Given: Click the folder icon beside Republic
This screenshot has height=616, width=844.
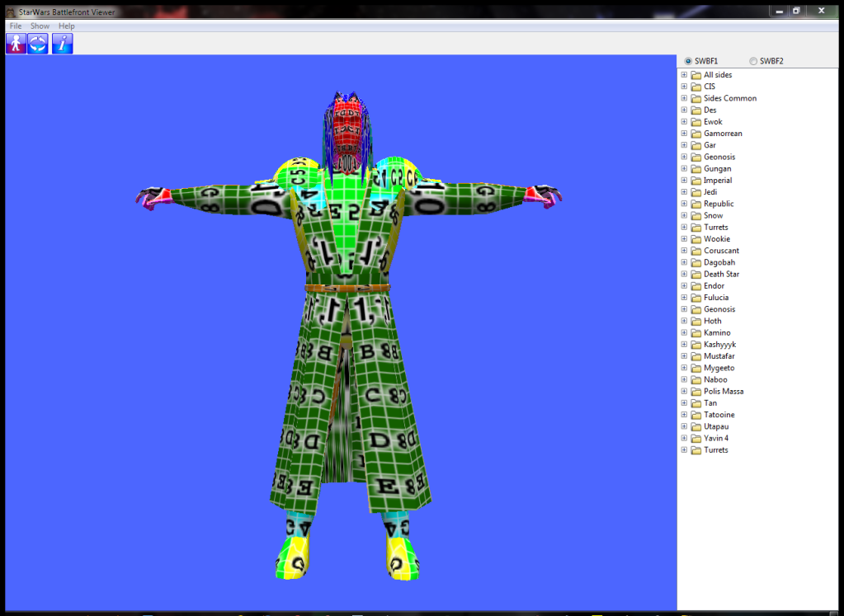Looking at the screenshot, I should tap(696, 204).
